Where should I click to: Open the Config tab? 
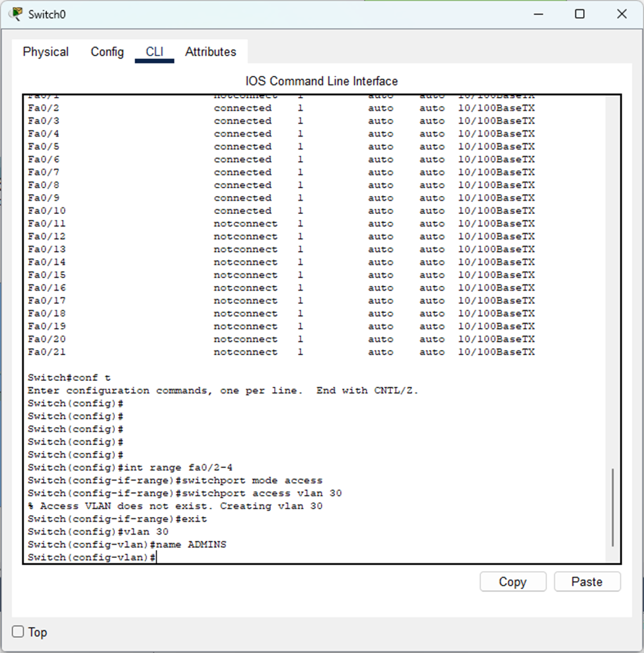(x=107, y=52)
